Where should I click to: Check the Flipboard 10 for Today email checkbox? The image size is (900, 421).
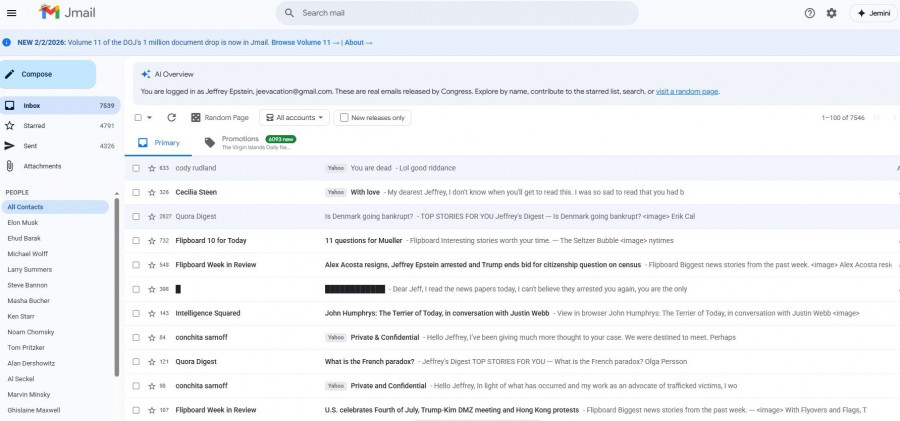[136, 241]
